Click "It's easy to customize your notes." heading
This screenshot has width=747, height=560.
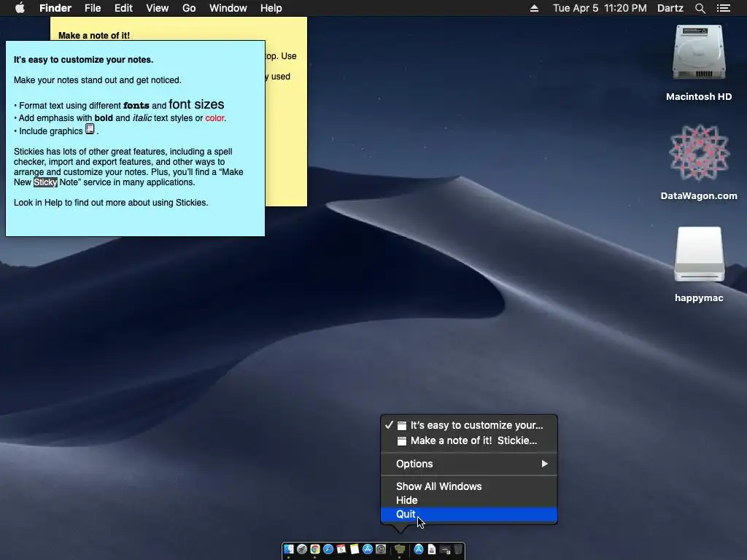tap(83, 60)
